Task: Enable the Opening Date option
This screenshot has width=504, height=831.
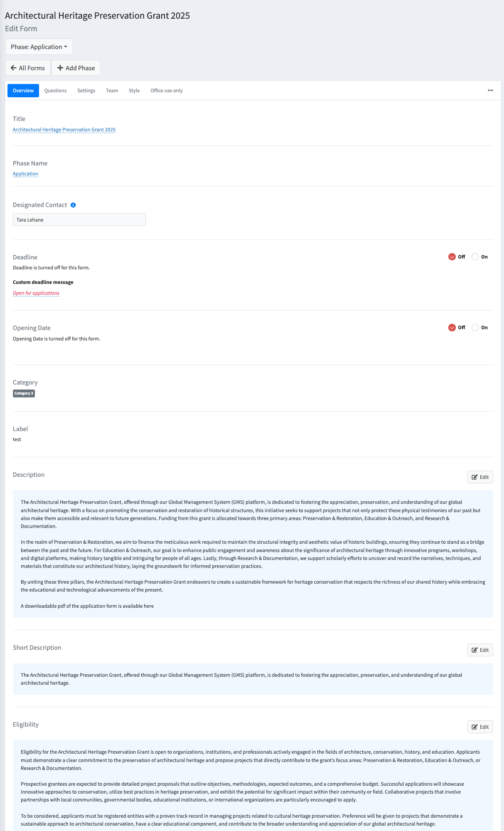Action: [475, 328]
